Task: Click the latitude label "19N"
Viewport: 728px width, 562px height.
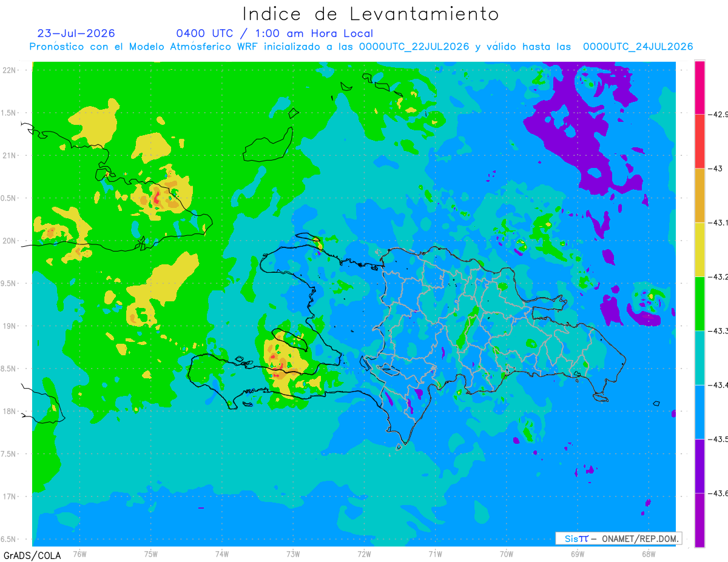Action: 10,326
